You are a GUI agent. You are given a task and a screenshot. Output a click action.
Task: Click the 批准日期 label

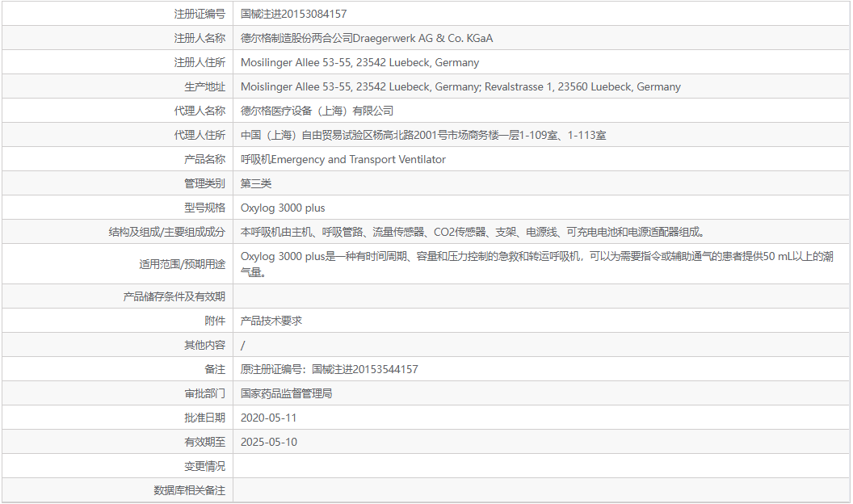[x=204, y=418]
